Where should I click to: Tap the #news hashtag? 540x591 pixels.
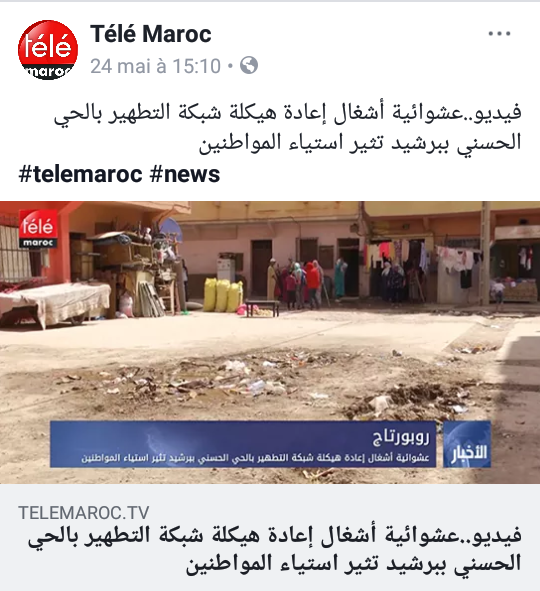(x=185, y=174)
